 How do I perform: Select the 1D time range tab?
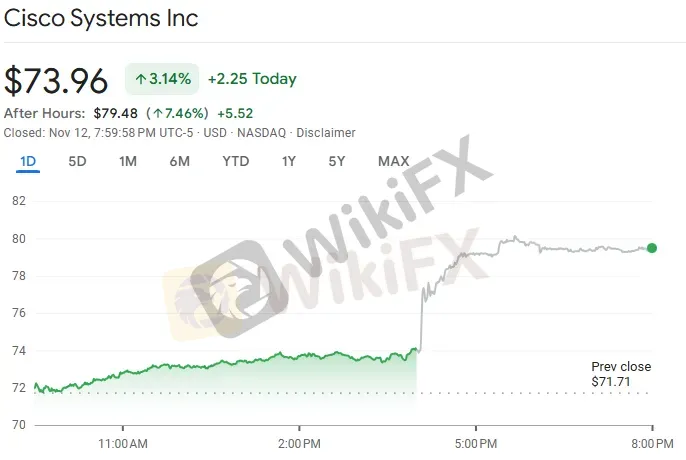point(28,161)
